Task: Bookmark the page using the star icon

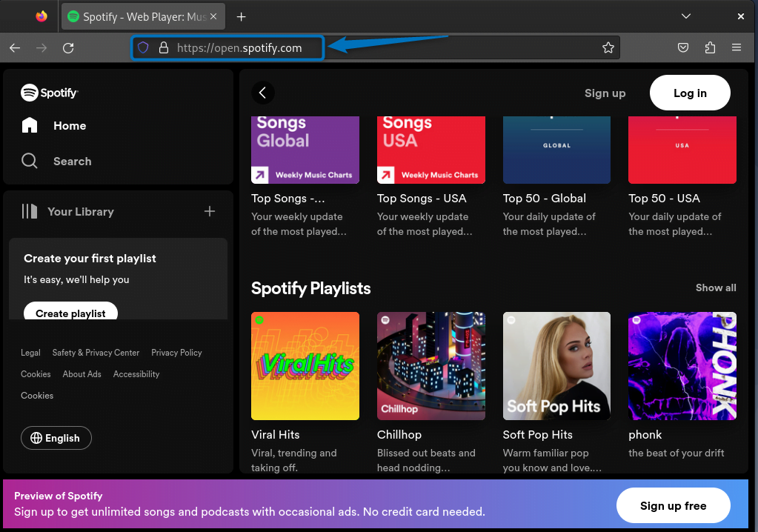Action: tap(608, 47)
